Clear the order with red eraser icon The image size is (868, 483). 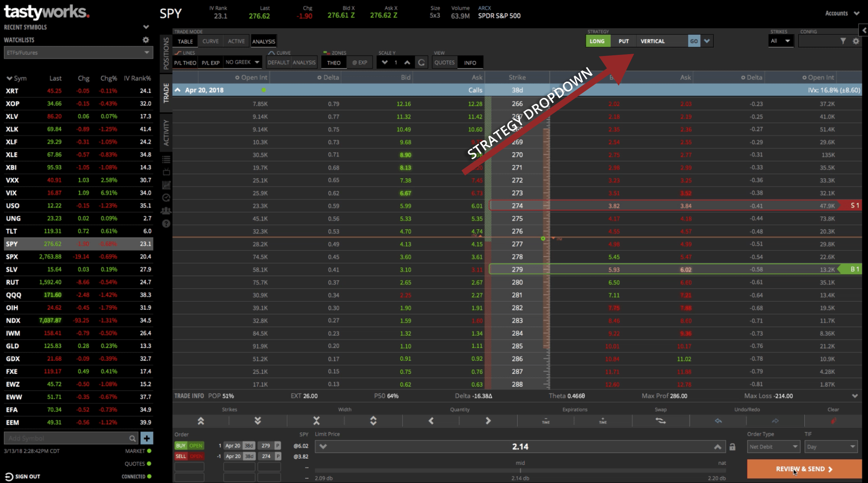click(833, 421)
